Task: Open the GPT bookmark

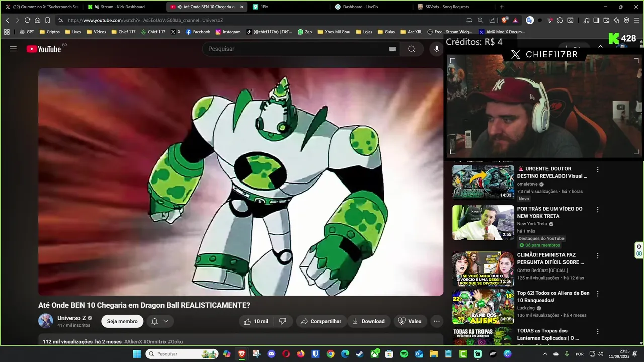Action: coord(27,32)
